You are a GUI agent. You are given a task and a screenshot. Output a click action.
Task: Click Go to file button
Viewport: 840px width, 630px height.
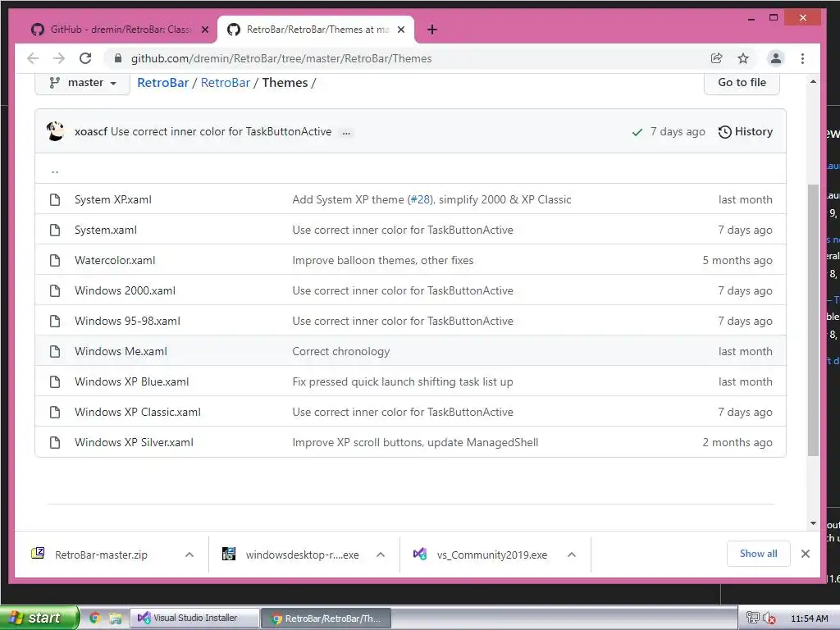click(x=742, y=83)
